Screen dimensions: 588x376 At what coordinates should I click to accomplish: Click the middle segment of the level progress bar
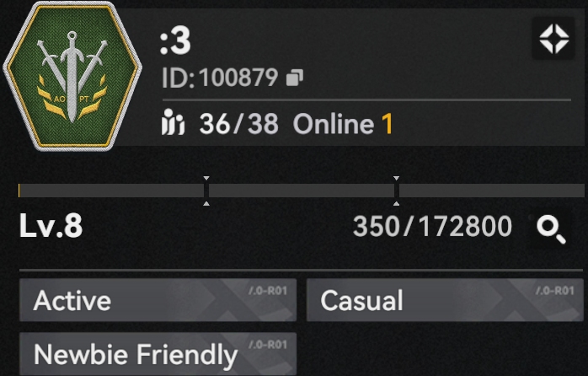[302, 191]
